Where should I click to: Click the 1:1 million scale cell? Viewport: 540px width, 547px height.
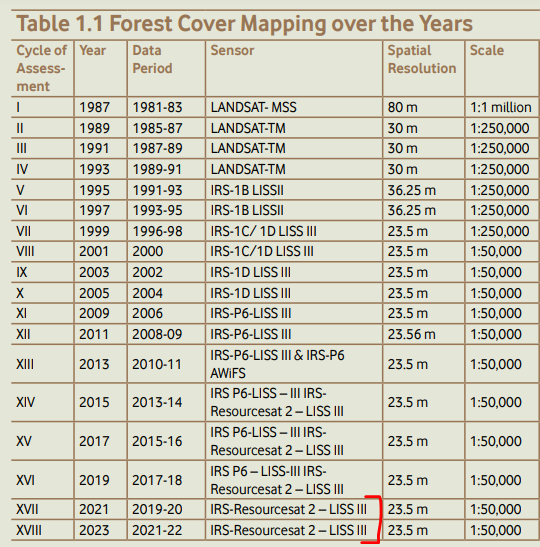click(501, 107)
